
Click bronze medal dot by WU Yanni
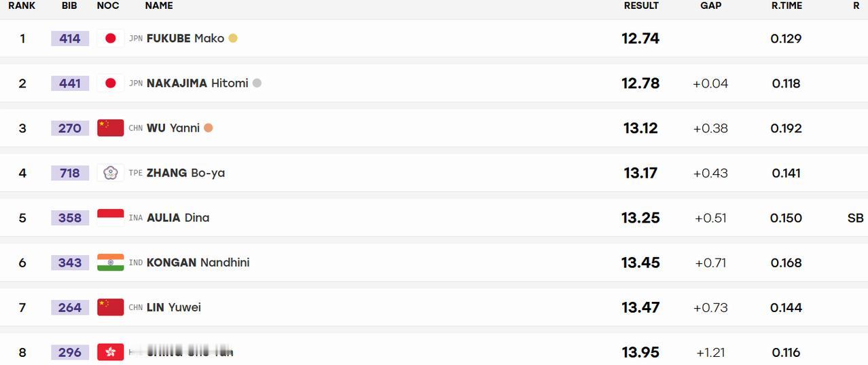pos(209,128)
